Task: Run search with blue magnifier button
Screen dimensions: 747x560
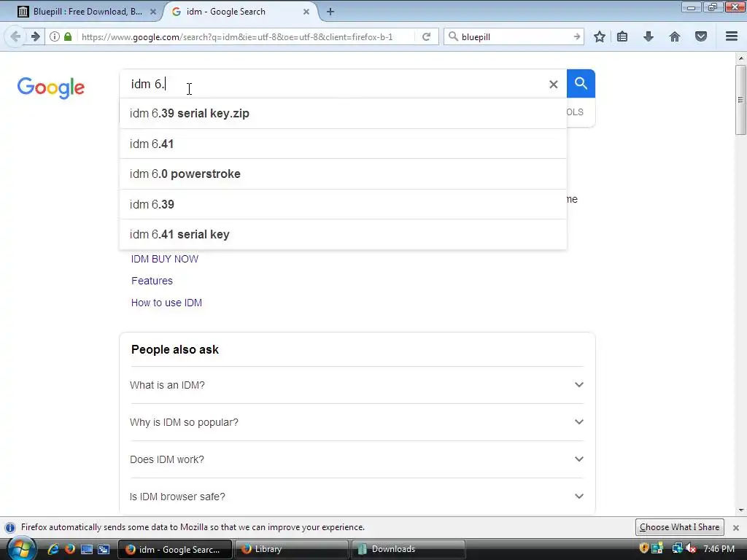Action: pyautogui.click(x=581, y=83)
